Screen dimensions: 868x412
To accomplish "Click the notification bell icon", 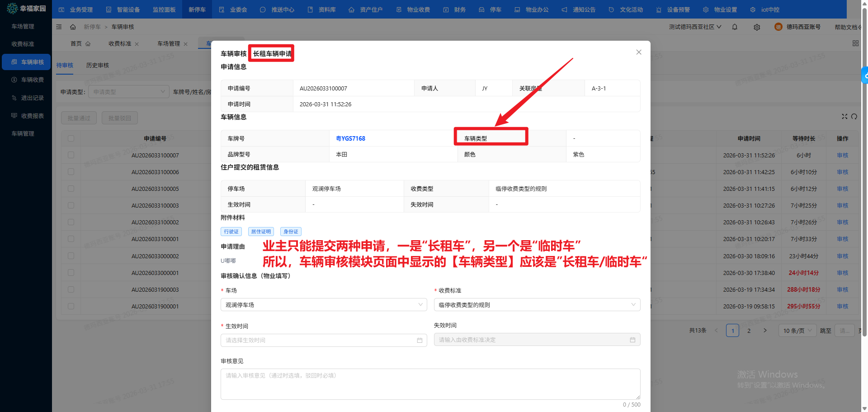I will (734, 27).
